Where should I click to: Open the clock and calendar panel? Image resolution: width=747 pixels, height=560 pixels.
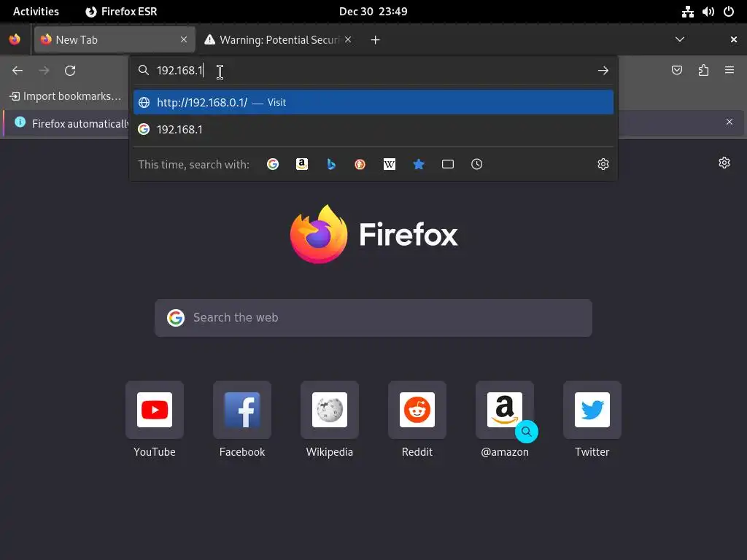[x=373, y=12]
